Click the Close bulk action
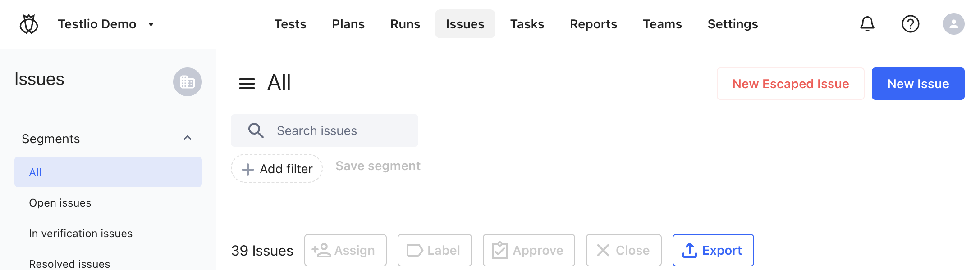980x270 pixels. tap(623, 250)
